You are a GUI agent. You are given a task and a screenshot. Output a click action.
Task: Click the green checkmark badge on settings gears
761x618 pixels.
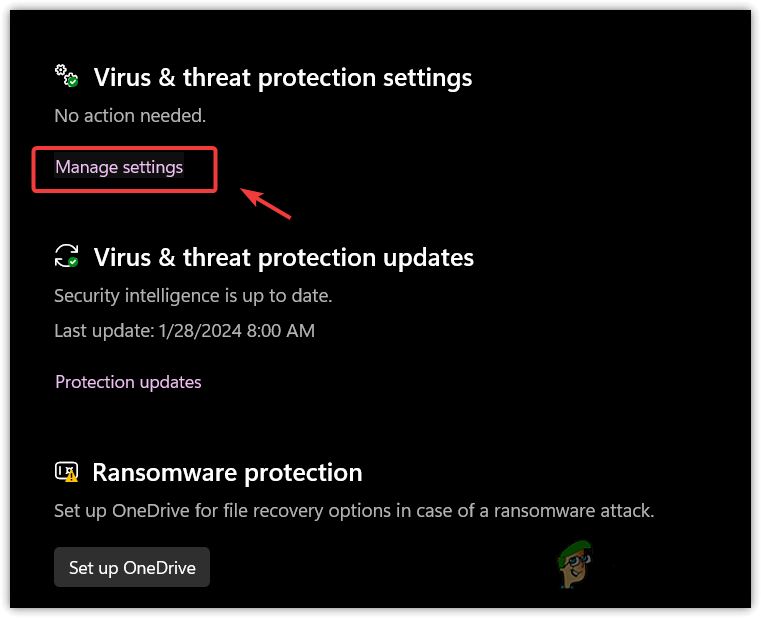(x=73, y=80)
